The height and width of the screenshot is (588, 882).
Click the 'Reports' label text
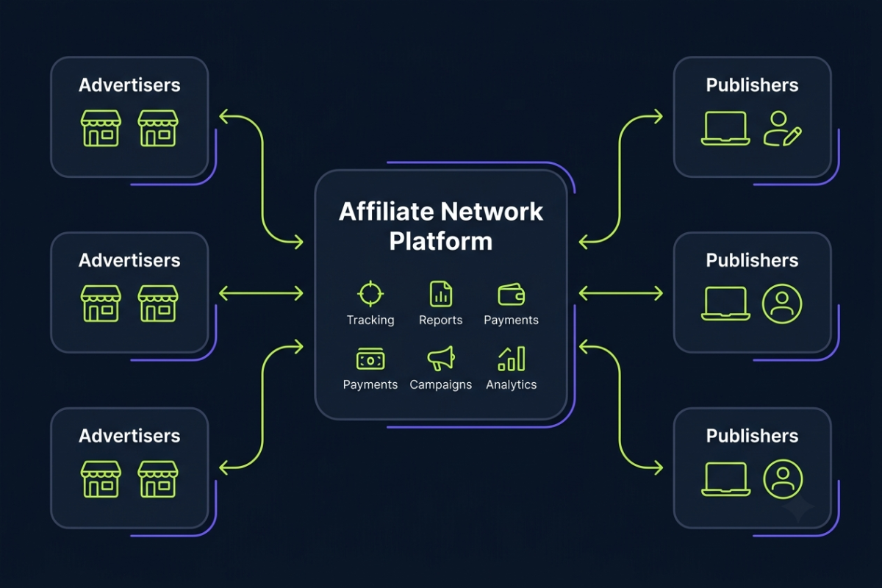tap(441, 320)
